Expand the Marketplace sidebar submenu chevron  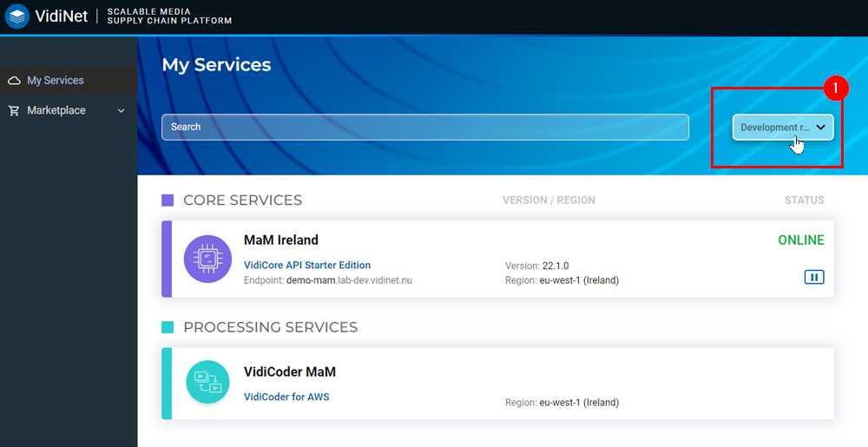coord(122,111)
